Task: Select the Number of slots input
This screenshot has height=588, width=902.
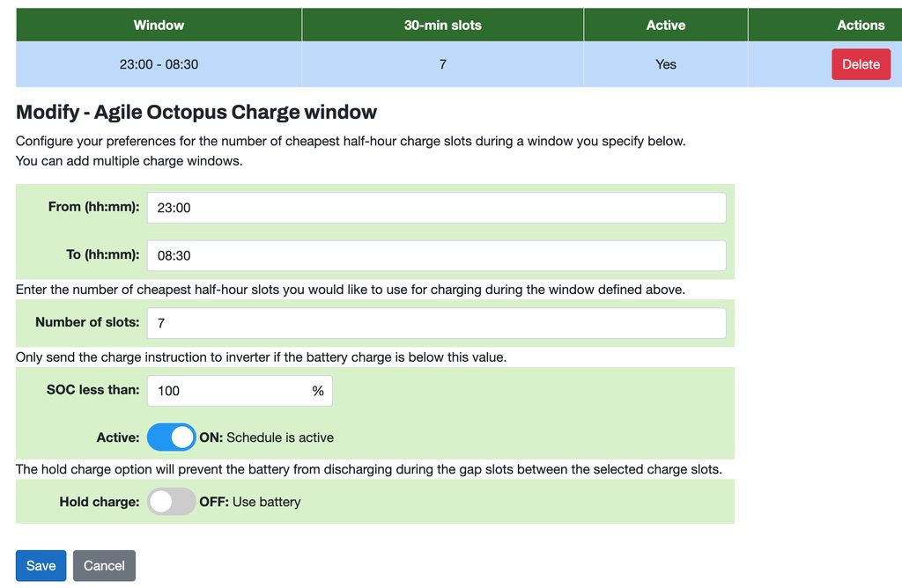Action: pyautogui.click(x=436, y=323)
